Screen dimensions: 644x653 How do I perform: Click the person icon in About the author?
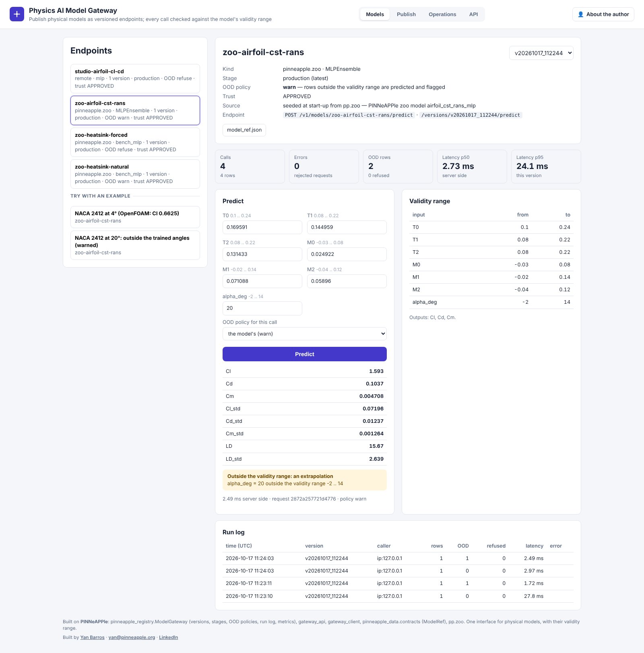[x=580, y=14]
